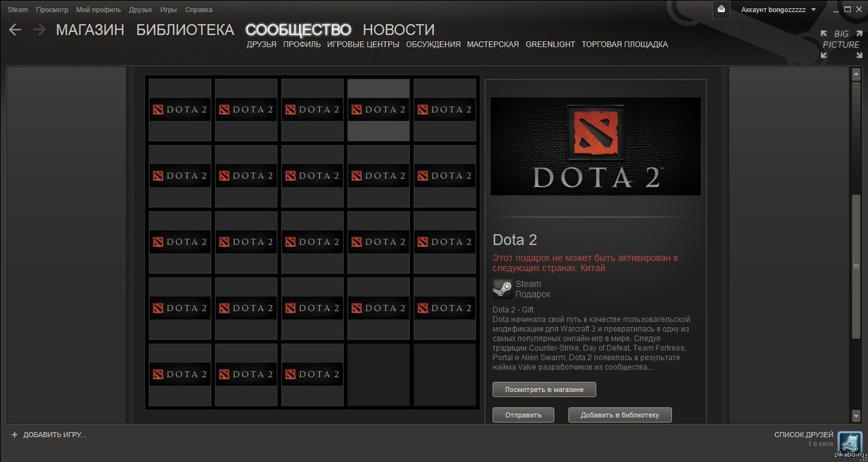Click the back navigation arrow
868x462 pixels.
point(15,29)
